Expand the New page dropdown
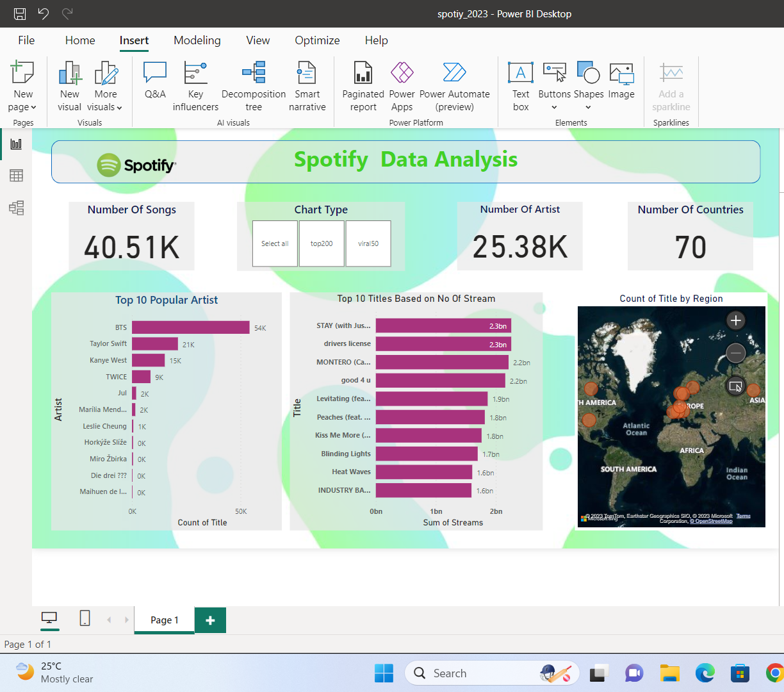 coord(23,107)
